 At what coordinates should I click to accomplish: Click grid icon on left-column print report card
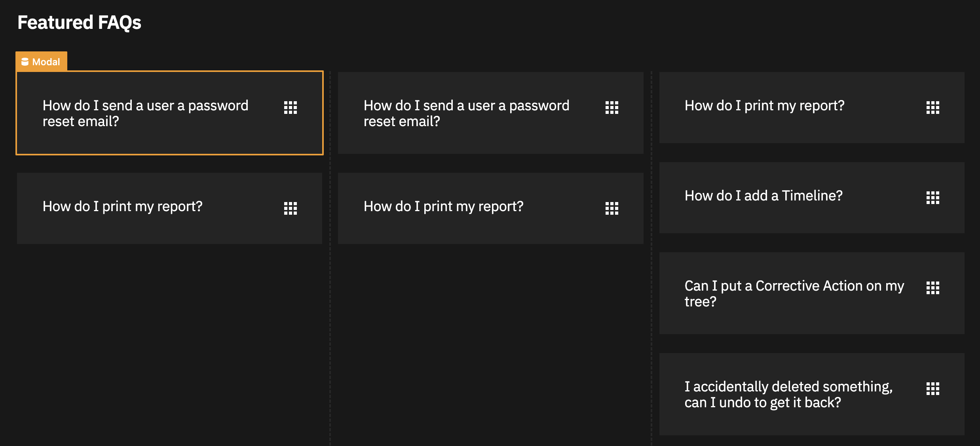[290, 208]
